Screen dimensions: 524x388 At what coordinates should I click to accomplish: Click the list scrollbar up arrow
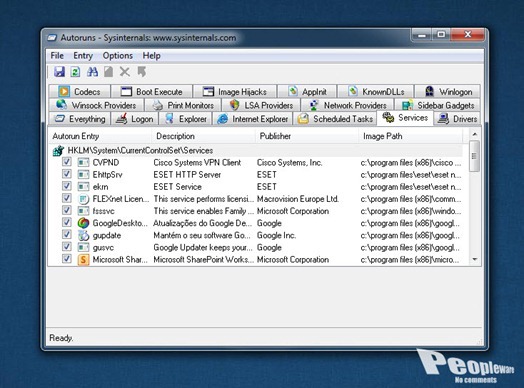(x=475, y=134)
